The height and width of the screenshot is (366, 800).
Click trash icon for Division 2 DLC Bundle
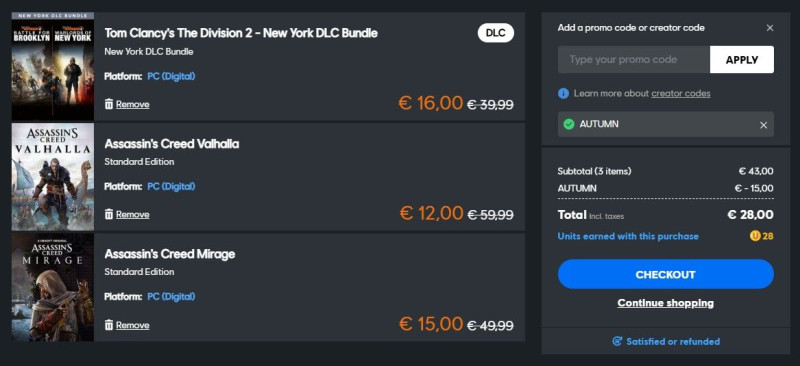109,104
